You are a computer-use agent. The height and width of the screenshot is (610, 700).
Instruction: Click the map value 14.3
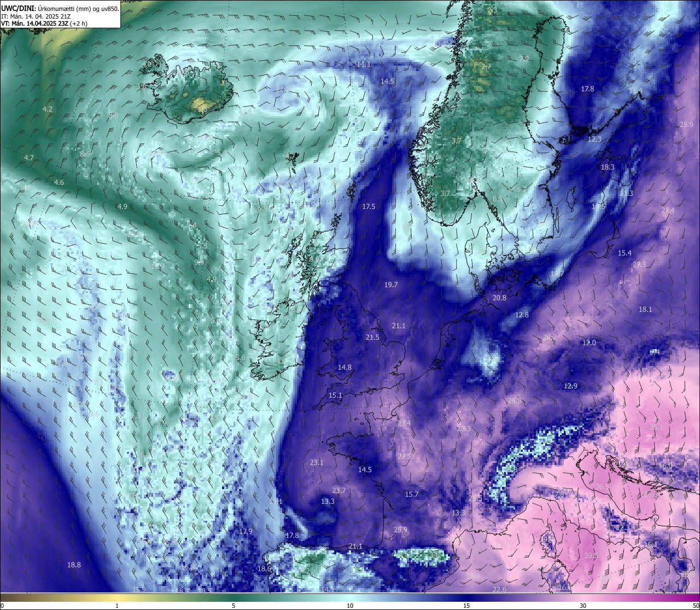tap(363, 65)
